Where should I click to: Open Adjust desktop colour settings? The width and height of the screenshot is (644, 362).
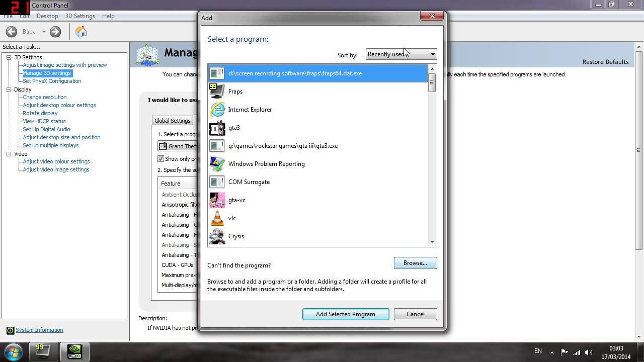[x=59, y=105]
